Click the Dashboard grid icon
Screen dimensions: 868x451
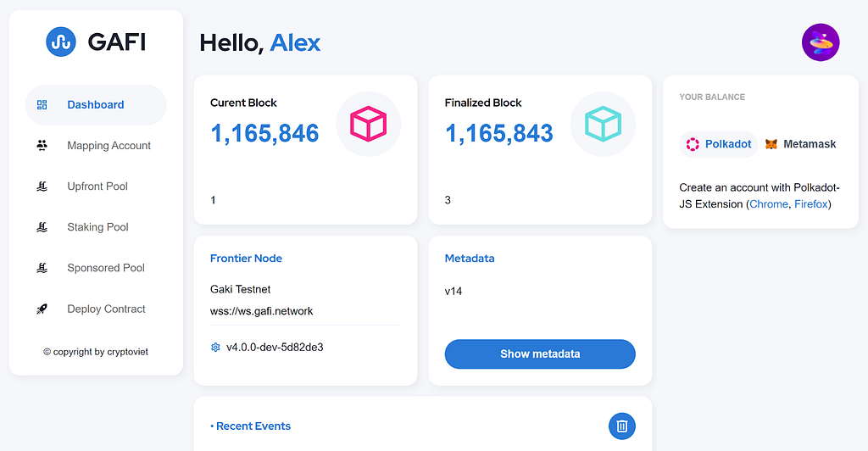[42, 105]
